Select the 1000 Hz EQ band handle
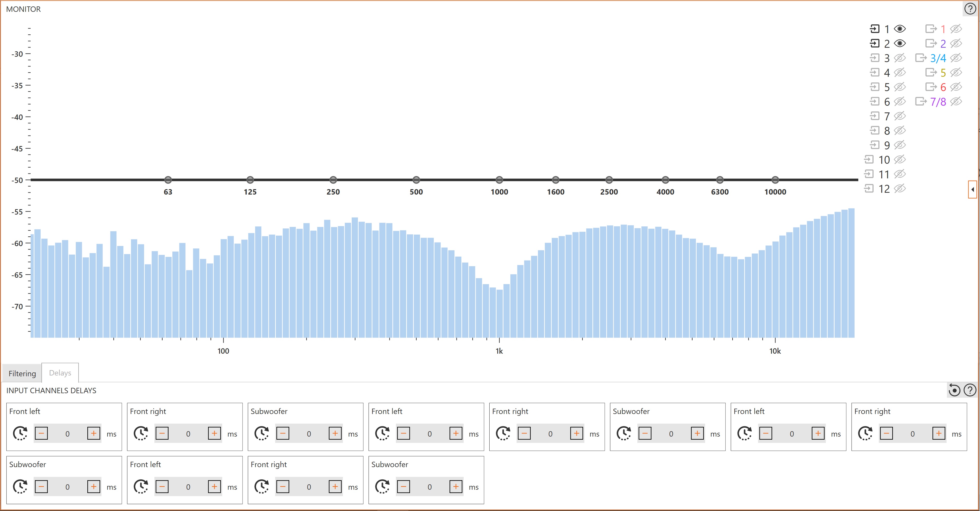 pos(499,180)
